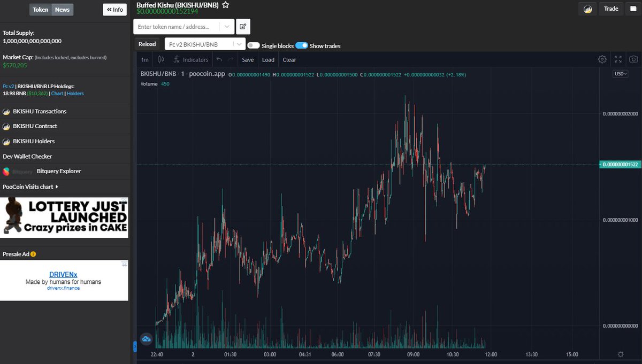Click the 0.000000002000 price axis label
642x364 pixels.
coord(620,114)
